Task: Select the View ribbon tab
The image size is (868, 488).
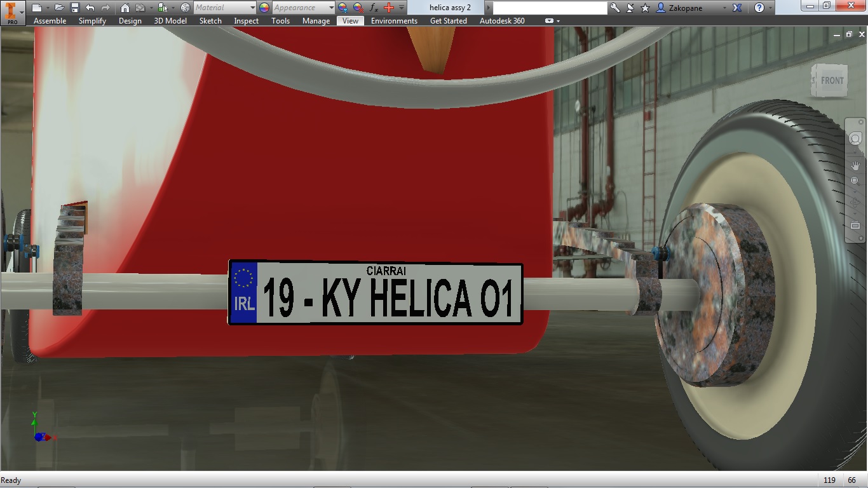Action: click(x=350, y=21)
